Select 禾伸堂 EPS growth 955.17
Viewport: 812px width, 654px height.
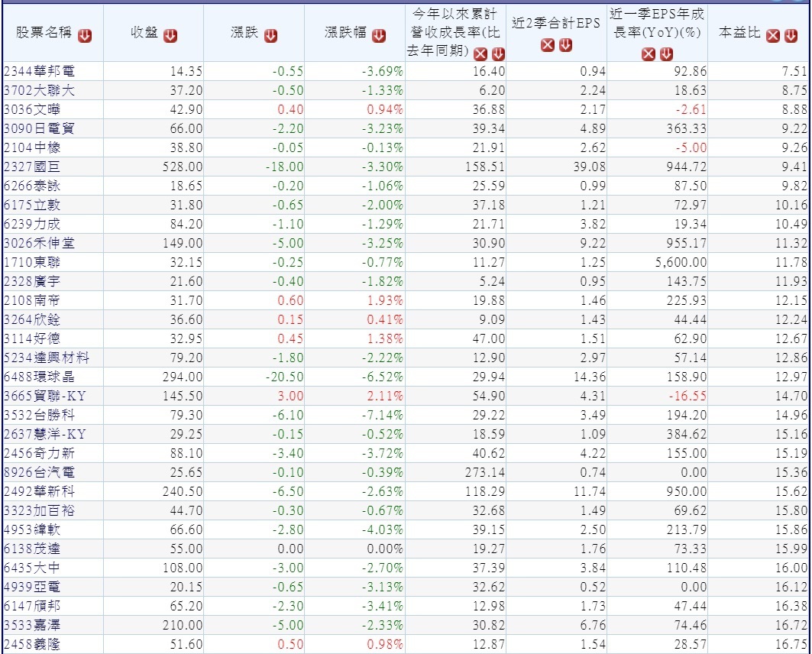(687, 244)
